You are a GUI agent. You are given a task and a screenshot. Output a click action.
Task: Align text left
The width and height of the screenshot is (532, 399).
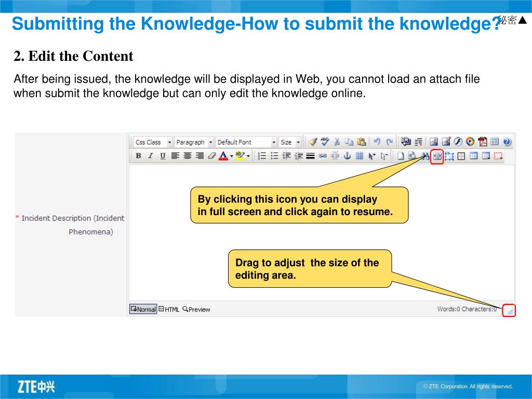click(x=175, y=156)
